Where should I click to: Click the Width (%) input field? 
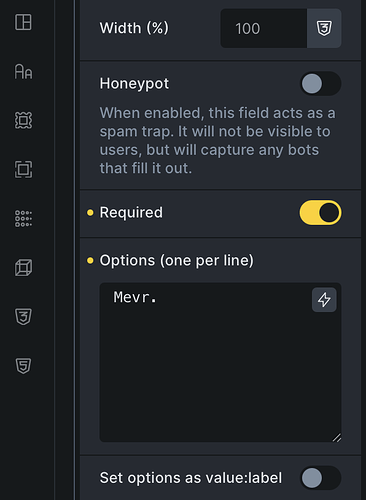[264, 28]
